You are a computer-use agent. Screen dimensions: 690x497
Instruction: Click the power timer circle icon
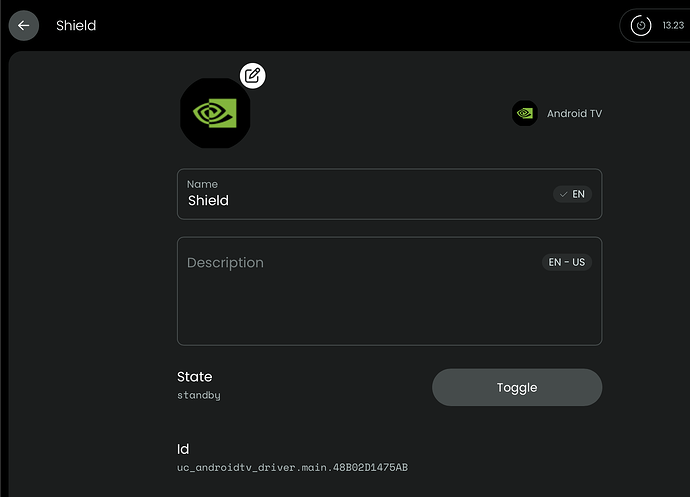641,25
